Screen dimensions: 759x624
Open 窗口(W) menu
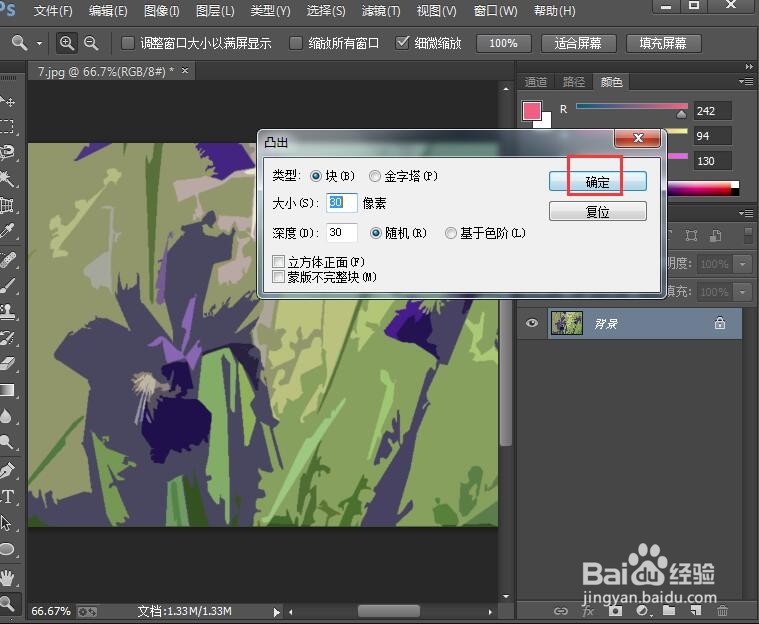pyautogui.click(x=495, y=11)
